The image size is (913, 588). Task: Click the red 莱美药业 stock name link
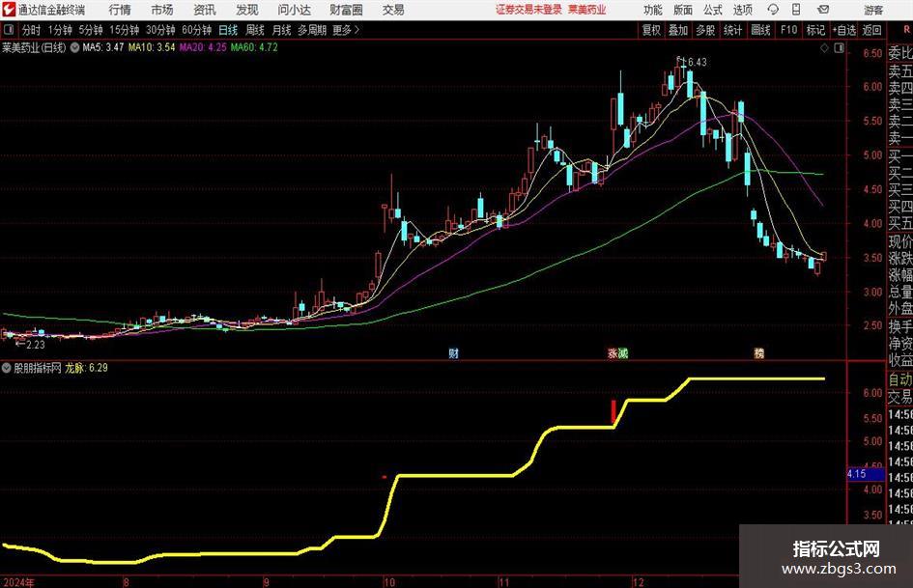[x=587, y=10]
